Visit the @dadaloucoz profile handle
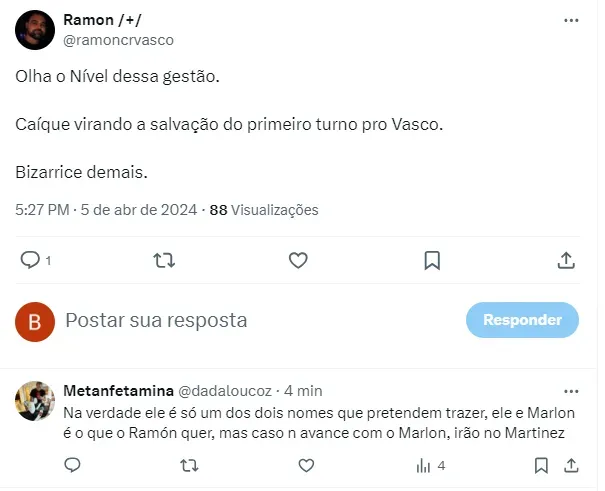Viewport: 605px width, 491px height. click(226, 389)
